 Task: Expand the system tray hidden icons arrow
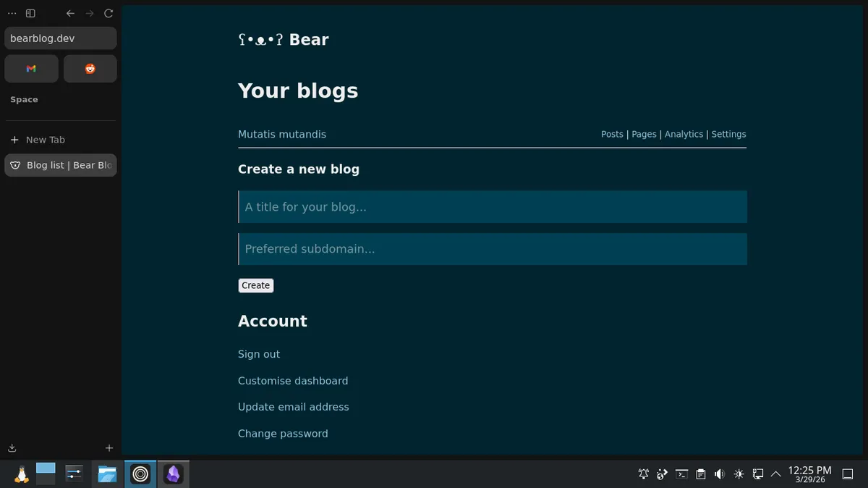click(x=775, y=474)
